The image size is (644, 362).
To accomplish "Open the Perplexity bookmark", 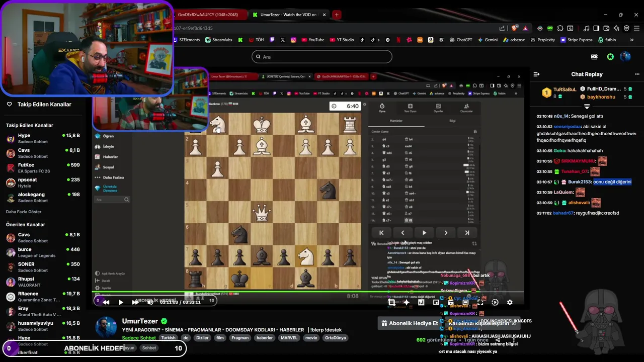I will pyautogui.click(x=542, y=40).
